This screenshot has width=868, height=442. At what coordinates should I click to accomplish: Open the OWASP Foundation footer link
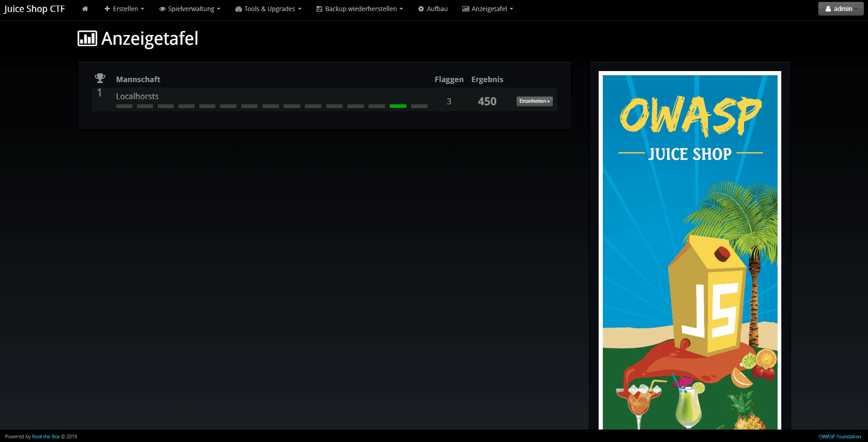point(840,436)
